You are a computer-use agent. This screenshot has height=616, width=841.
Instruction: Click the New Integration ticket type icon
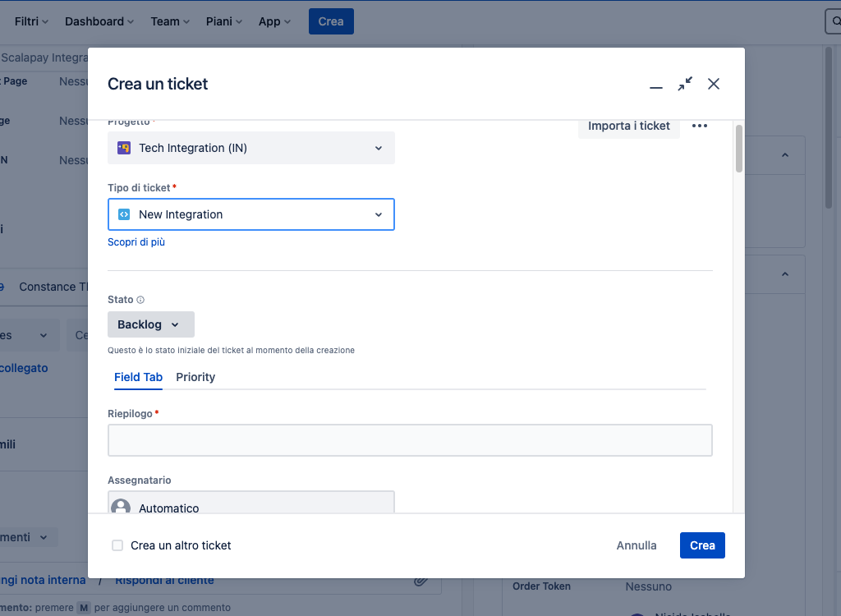click(124, 214)
